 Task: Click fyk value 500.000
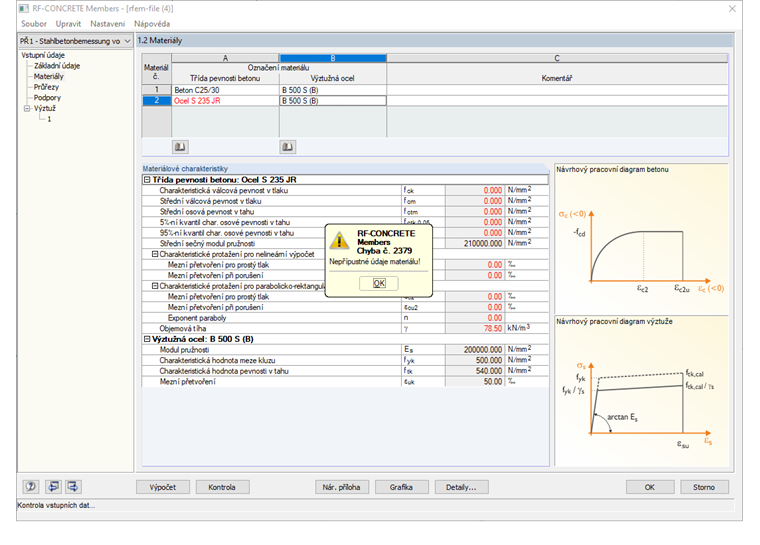475,360
